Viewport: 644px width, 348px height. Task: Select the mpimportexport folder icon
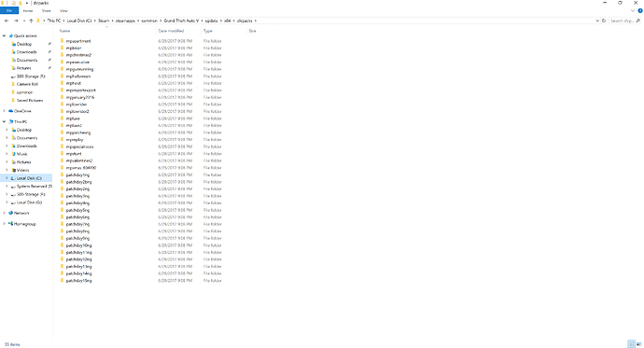click(62, 90)
